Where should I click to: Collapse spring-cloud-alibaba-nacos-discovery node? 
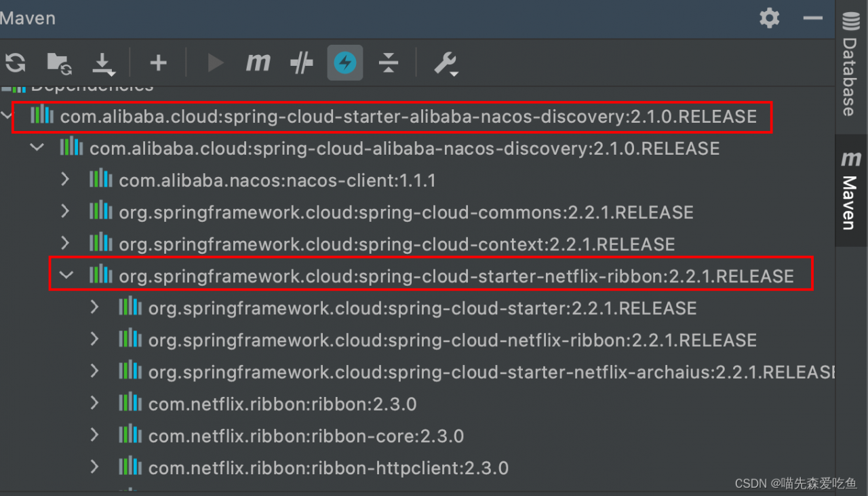pyautogui.click(x=37, y=148)
